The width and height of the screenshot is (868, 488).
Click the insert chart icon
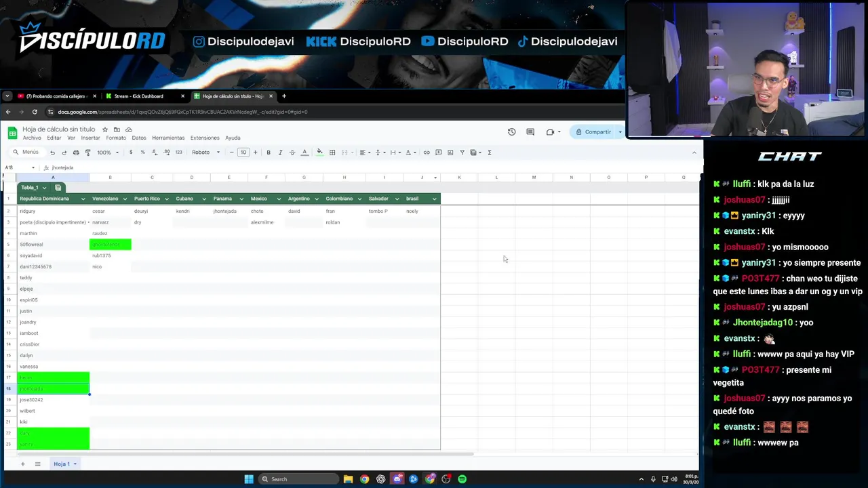[450, 152]
